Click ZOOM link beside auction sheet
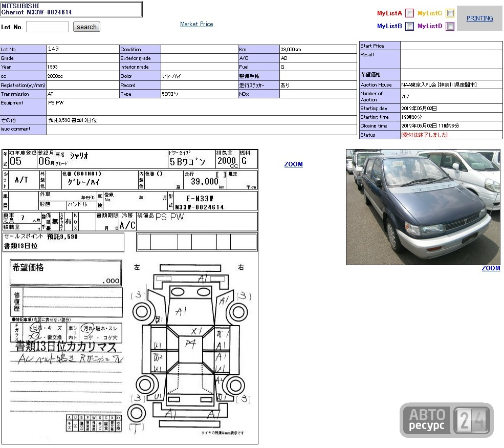Image resolution: width=504 pixels, height=448 pixels. pos(293,164)
